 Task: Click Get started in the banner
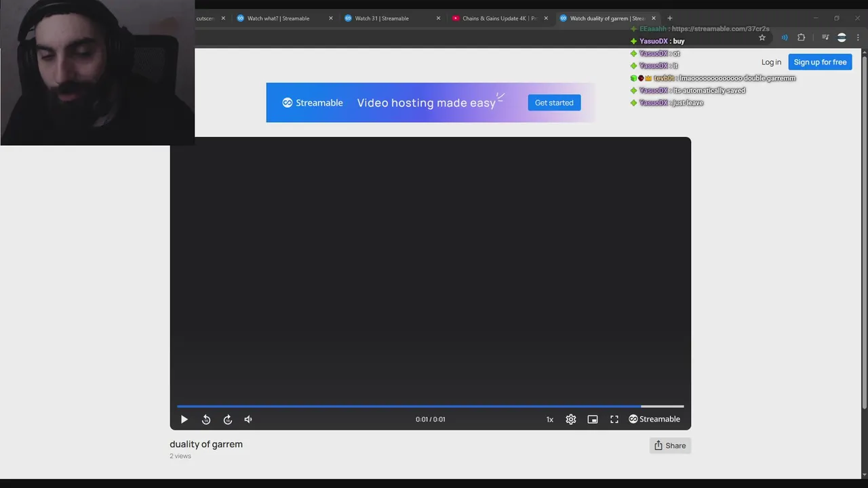554,103
